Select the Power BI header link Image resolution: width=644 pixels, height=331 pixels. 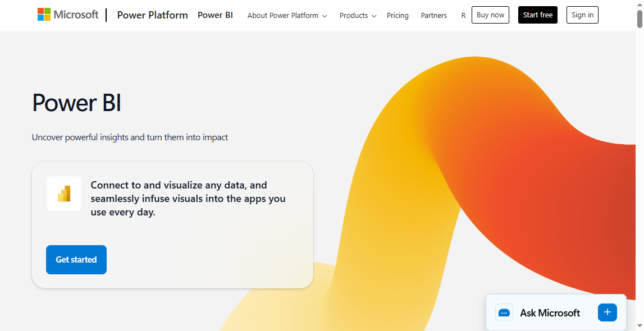click(x=215, y=15)
